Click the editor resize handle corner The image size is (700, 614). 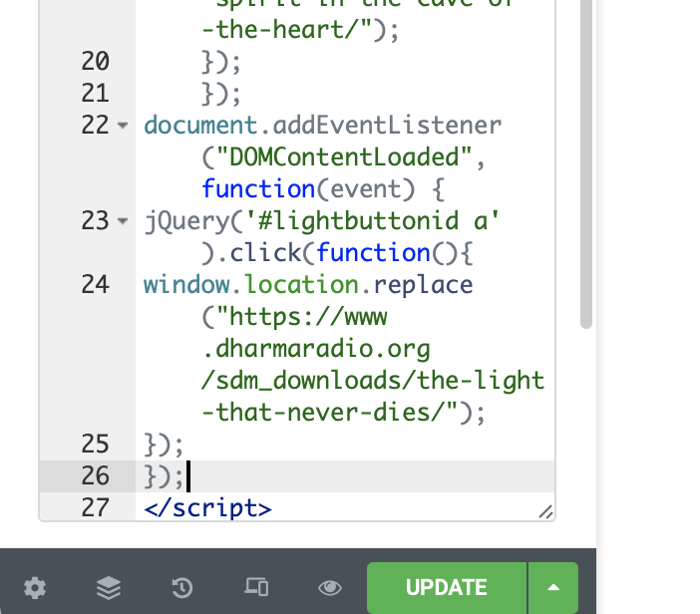click(x=545, y=511)
